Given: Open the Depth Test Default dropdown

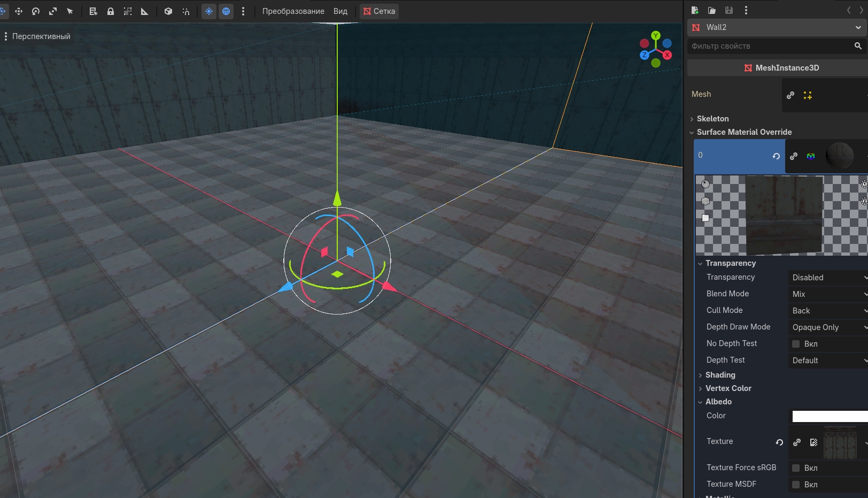Looking at the screenshot, I should pyautogui.click(x=828, y=361).
